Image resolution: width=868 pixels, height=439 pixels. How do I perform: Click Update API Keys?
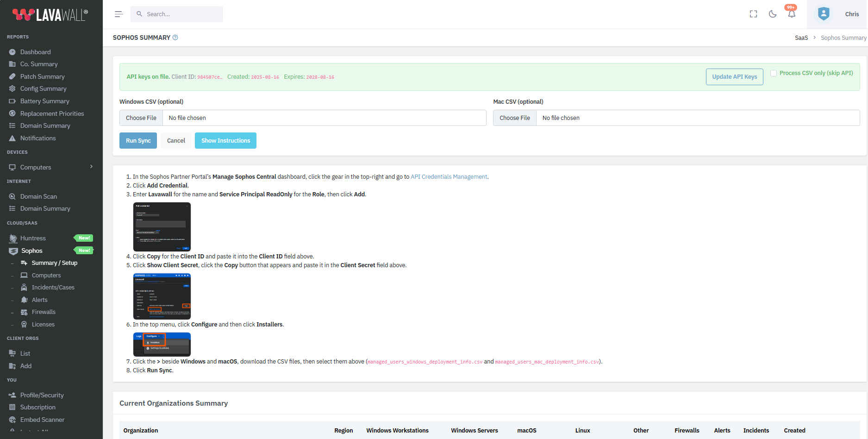coord(734,76)
